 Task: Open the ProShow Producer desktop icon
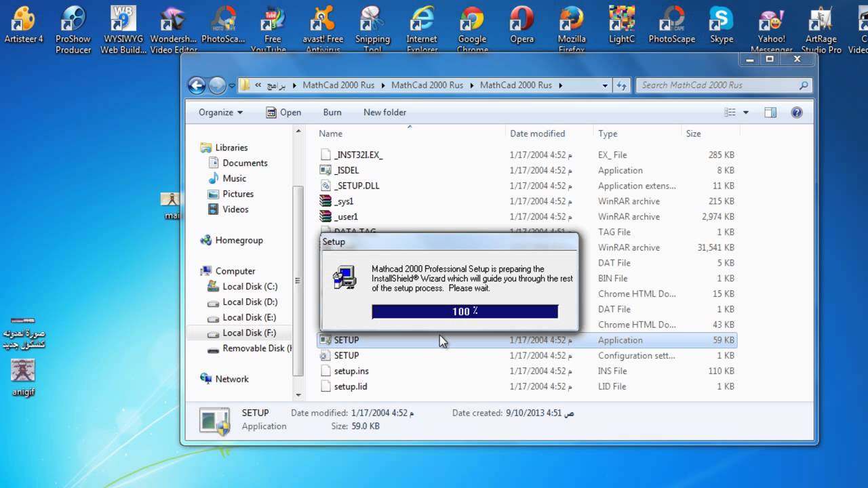pyautogui.click(x=73, y=28)
